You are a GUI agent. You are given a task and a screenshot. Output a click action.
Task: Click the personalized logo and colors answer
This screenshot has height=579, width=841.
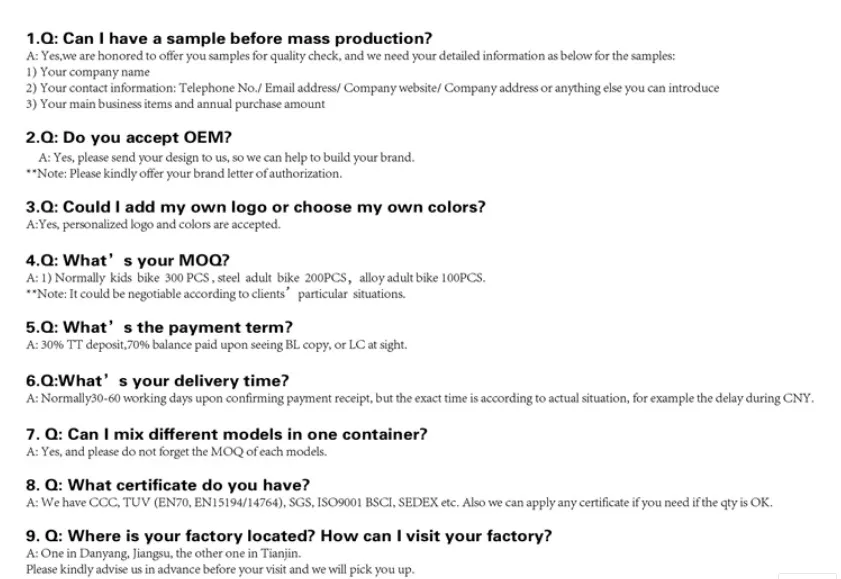[153, 224]
